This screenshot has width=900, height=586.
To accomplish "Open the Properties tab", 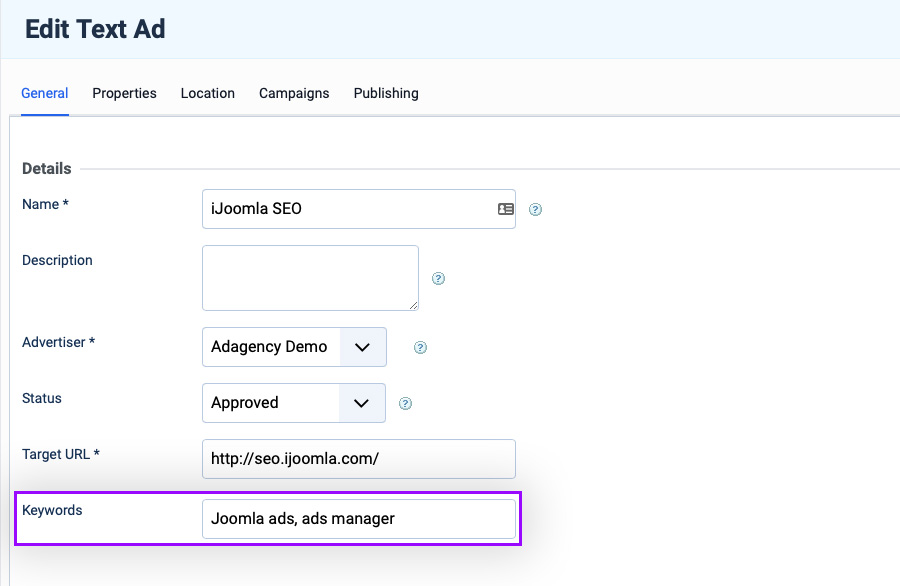I will pos(125,93).
